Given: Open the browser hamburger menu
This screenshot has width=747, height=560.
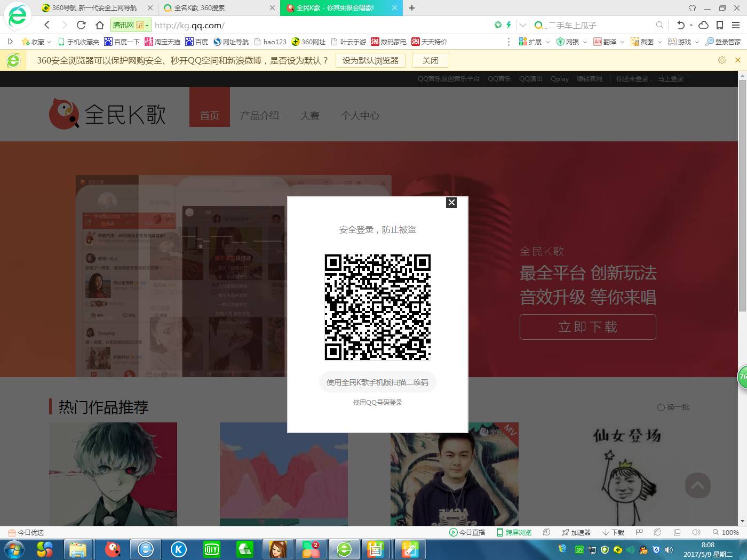Looking at the screenshot, I should click(x=736, y=25).
